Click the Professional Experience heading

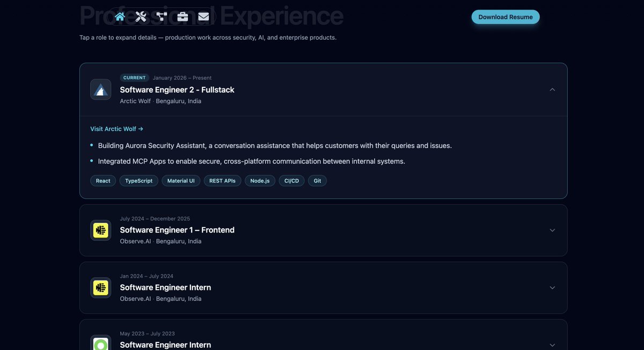[211, 16]
